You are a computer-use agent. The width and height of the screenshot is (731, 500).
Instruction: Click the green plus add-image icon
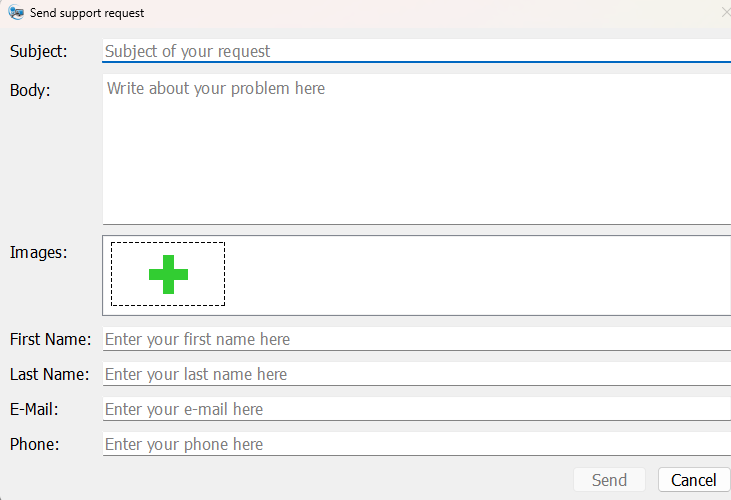[x=168, y=274]
